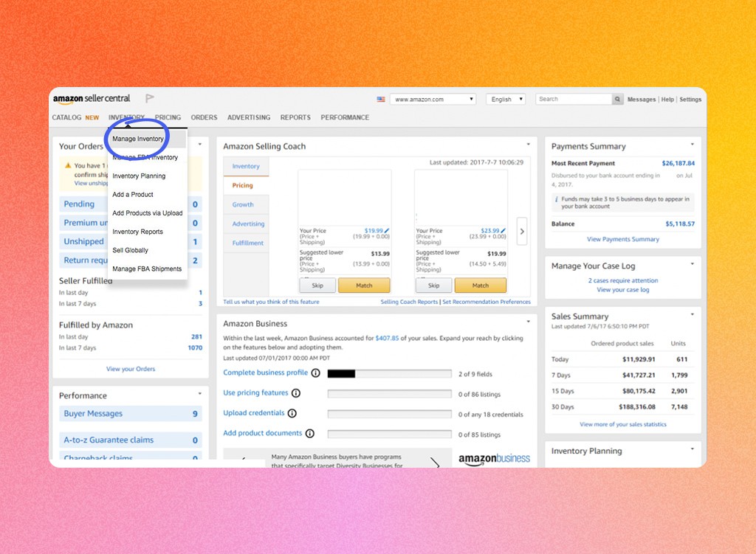The width and height of the screenshot is (756, 554).
Task: Click the search magnifier button
Action: 618,100
